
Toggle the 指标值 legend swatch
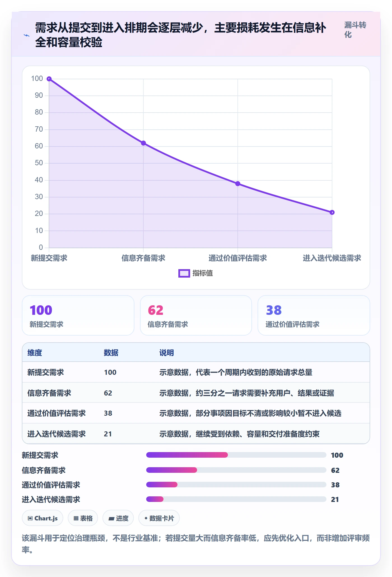184,273
